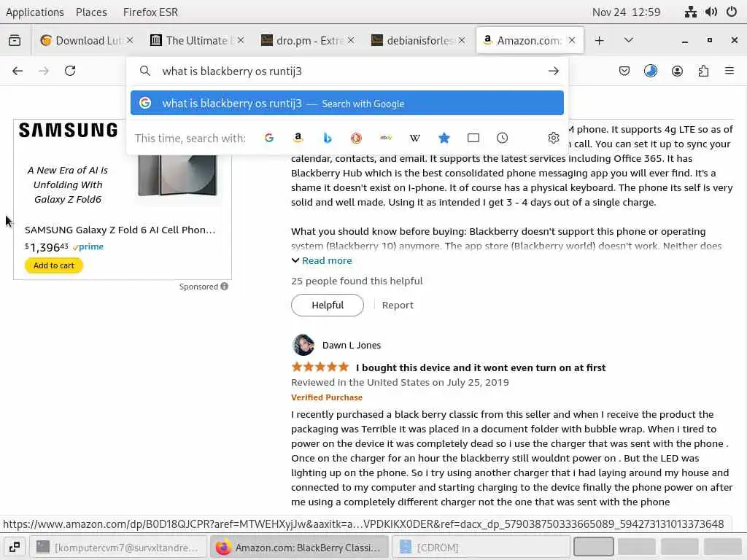Open the Firefox ESR app menu

coord(150,12)
